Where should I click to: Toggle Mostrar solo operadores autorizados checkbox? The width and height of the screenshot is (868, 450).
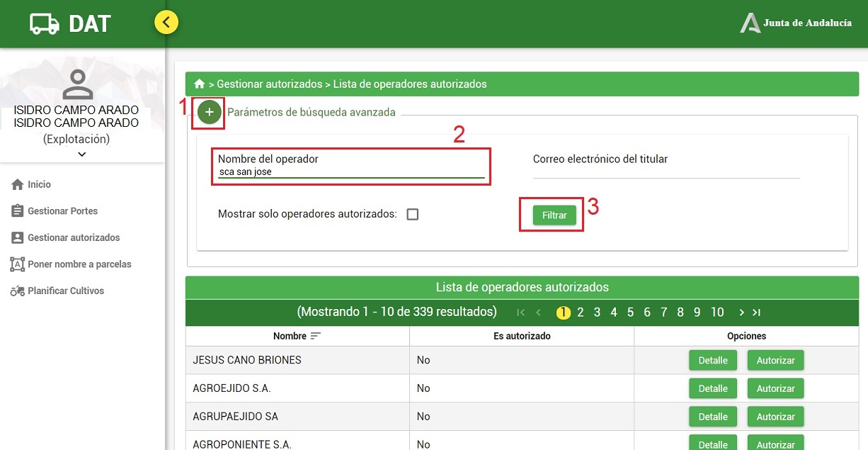(413, 214)
